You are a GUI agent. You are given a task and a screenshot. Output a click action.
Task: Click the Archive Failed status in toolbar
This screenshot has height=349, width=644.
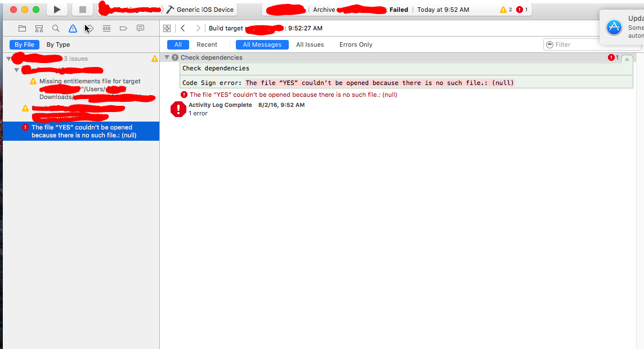[361, 10]
